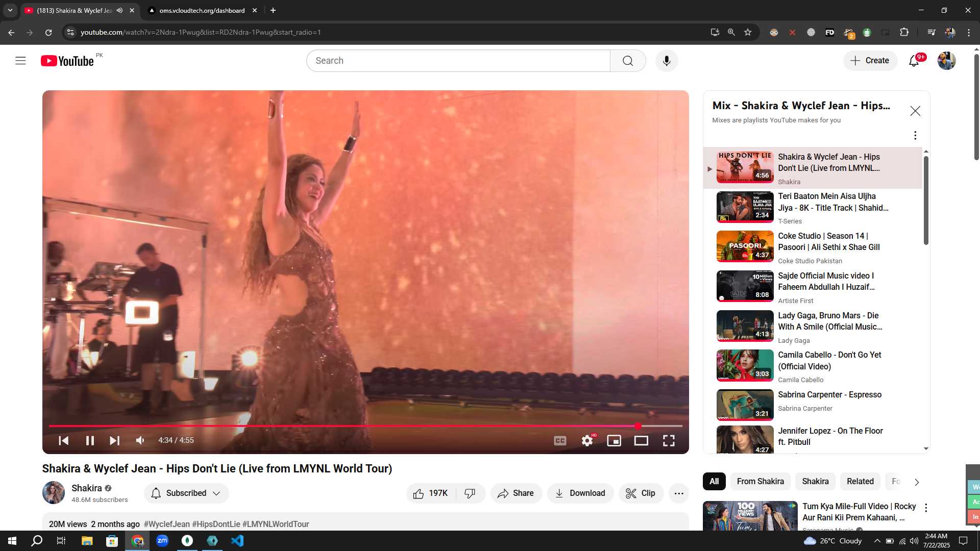
Task: Open File Explorer from taskbar
Action: pos(87,541)
